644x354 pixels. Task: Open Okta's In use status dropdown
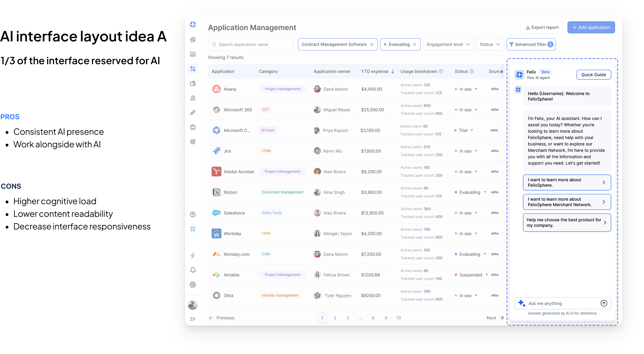476,296
